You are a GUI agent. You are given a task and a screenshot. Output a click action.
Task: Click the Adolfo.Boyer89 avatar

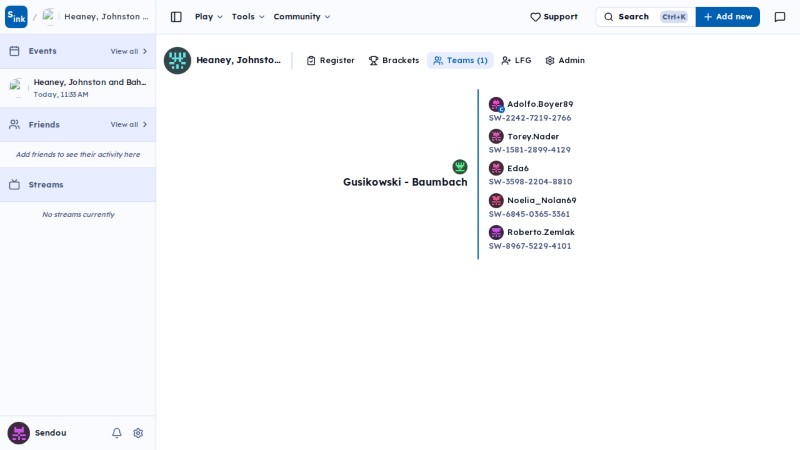click(x=496, y=105)
